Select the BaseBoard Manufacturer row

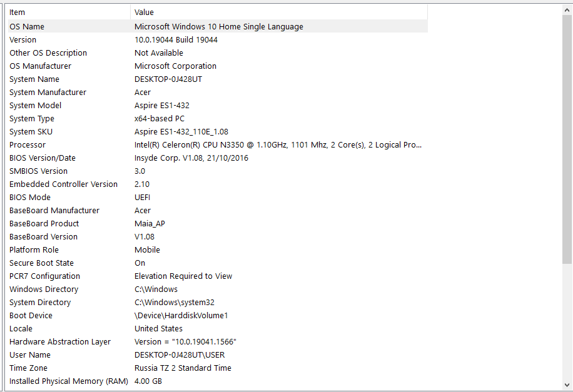(x=218, y=211)
